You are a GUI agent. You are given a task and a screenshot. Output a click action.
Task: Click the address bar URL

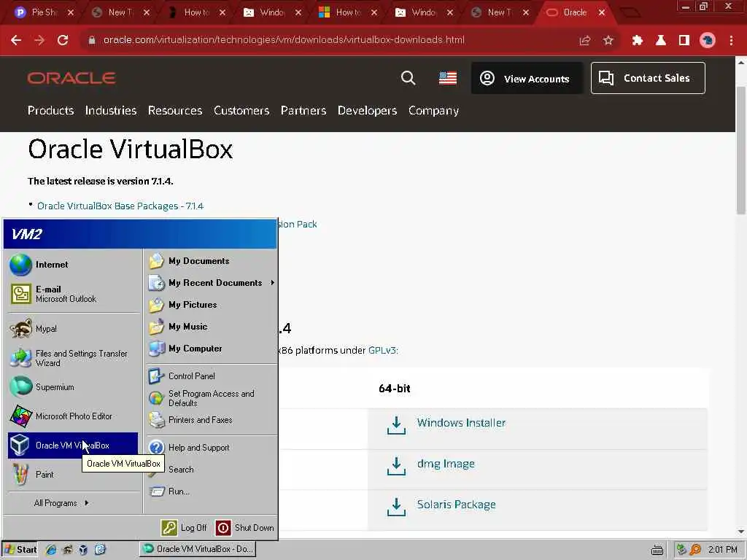tap(284, 40)
